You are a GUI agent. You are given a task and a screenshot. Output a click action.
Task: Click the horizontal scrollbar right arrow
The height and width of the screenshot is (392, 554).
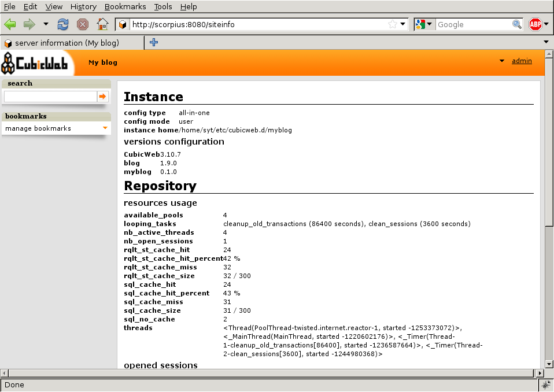point(540,373)
